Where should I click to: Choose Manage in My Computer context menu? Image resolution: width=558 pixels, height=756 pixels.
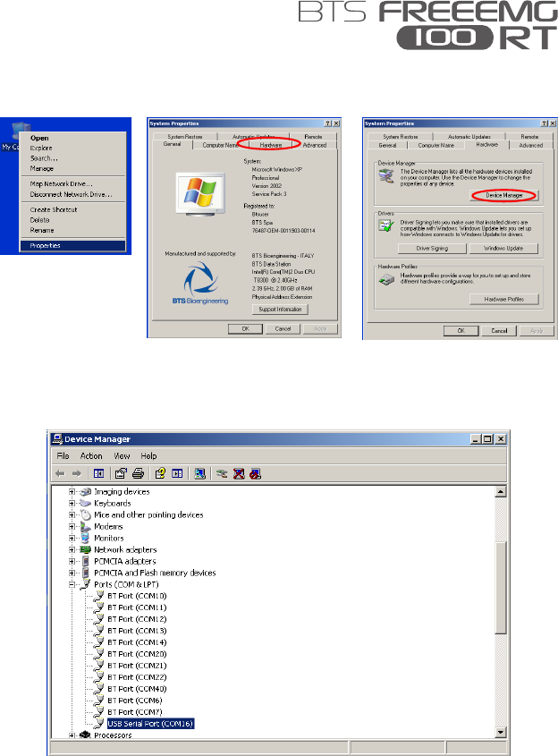pos(72,169)
